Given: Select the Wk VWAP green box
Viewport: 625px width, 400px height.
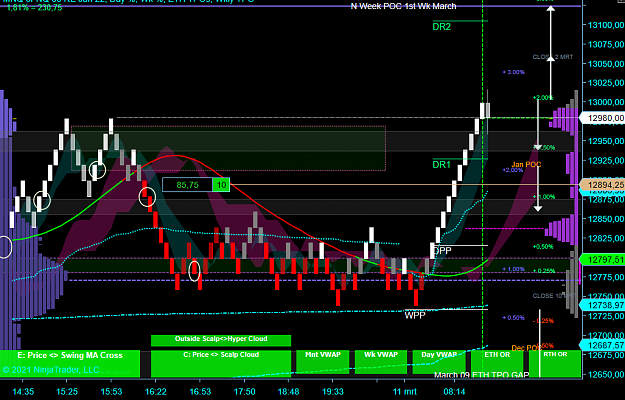Looking at the screenshot, I should [x=381, y=362].
